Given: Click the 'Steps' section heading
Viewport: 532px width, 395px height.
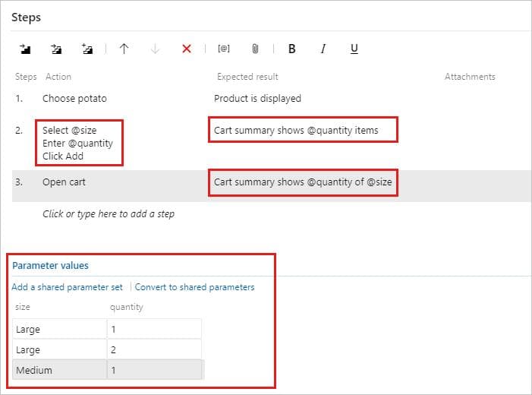Looking at the screenshot, I should pos(26,17).
